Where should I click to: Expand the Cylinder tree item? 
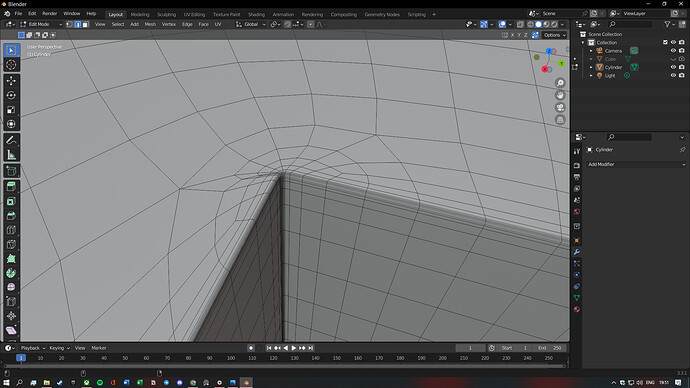pyautogui.click(x=591, y=67)
